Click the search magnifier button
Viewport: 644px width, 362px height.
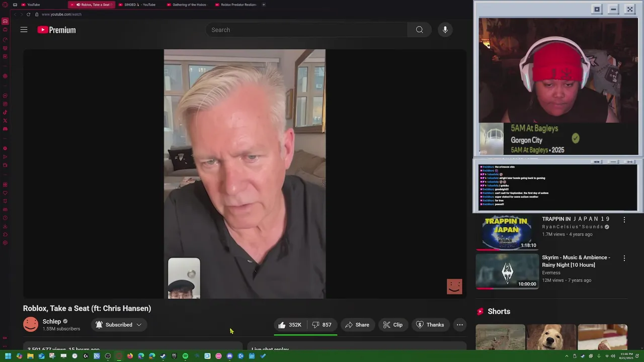click(x=419, y=30)
